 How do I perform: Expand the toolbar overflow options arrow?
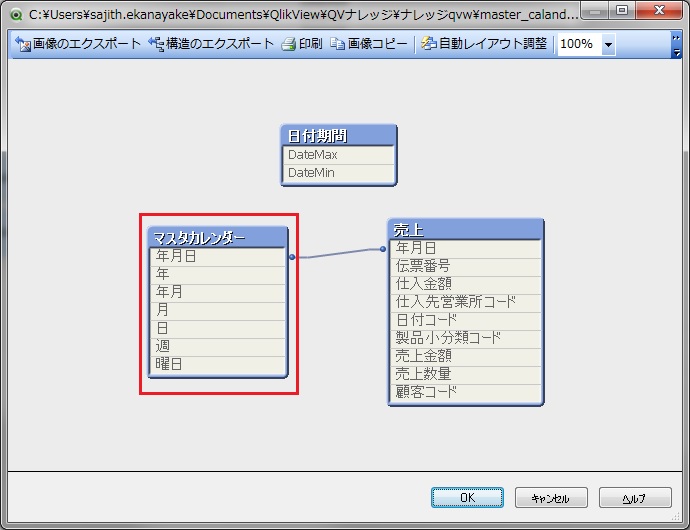676,52
